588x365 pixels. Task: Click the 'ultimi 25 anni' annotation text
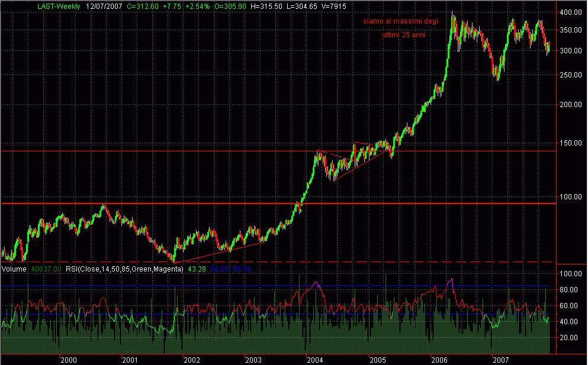pyautogui.click(x=403, y=35)
